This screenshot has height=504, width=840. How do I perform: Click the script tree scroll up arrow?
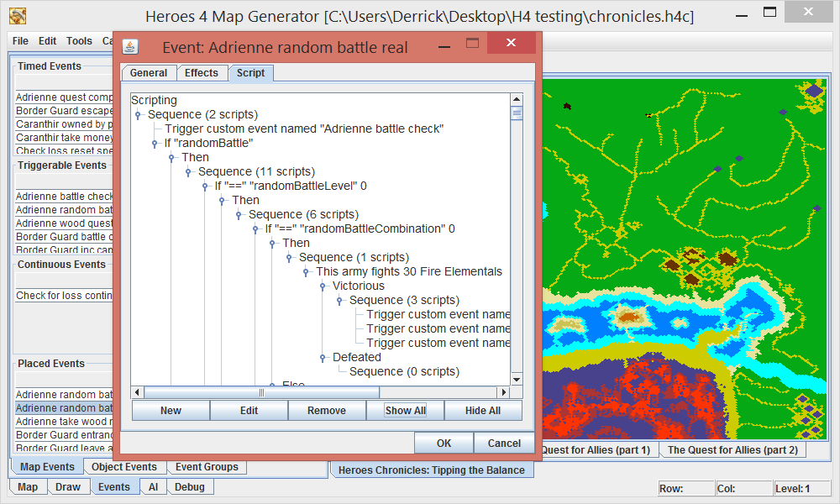pyautogui.click(x=517, y=99)
